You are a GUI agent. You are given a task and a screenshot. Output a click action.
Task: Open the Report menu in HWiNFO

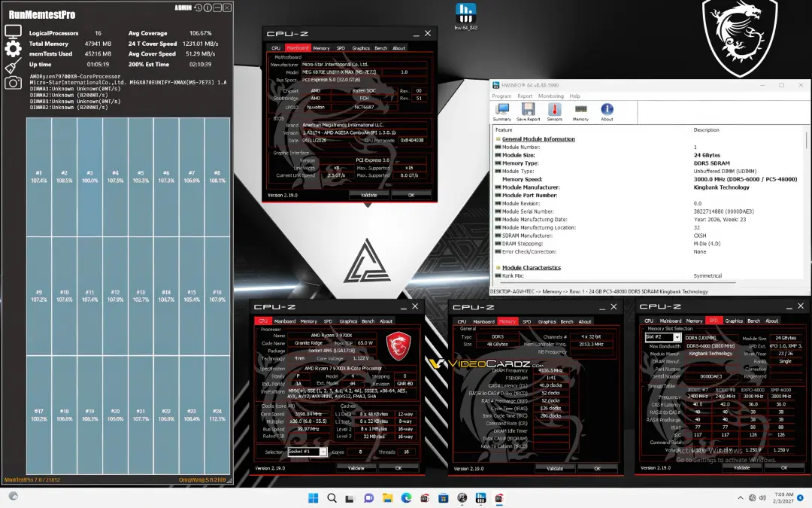[525, 96]
